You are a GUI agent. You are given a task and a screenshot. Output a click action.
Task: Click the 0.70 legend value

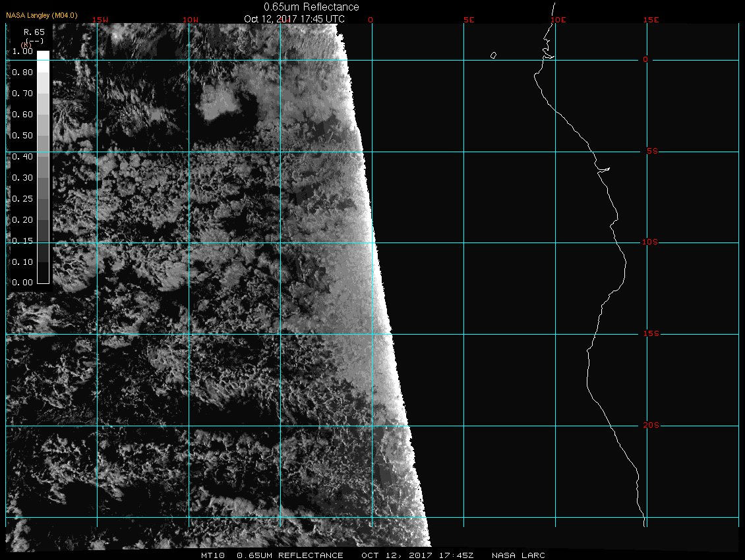[x=22, y=93]
